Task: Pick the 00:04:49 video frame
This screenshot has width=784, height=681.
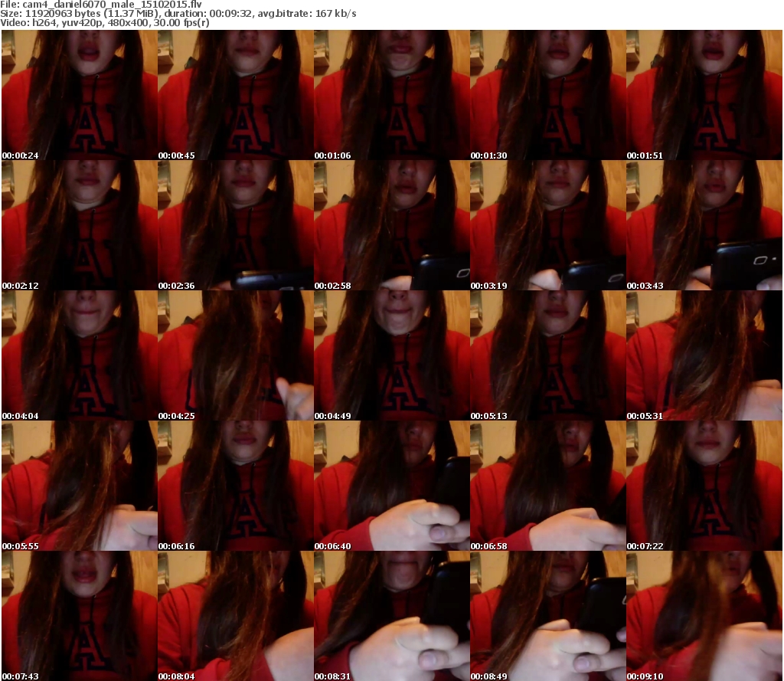Action: (391, 355)
